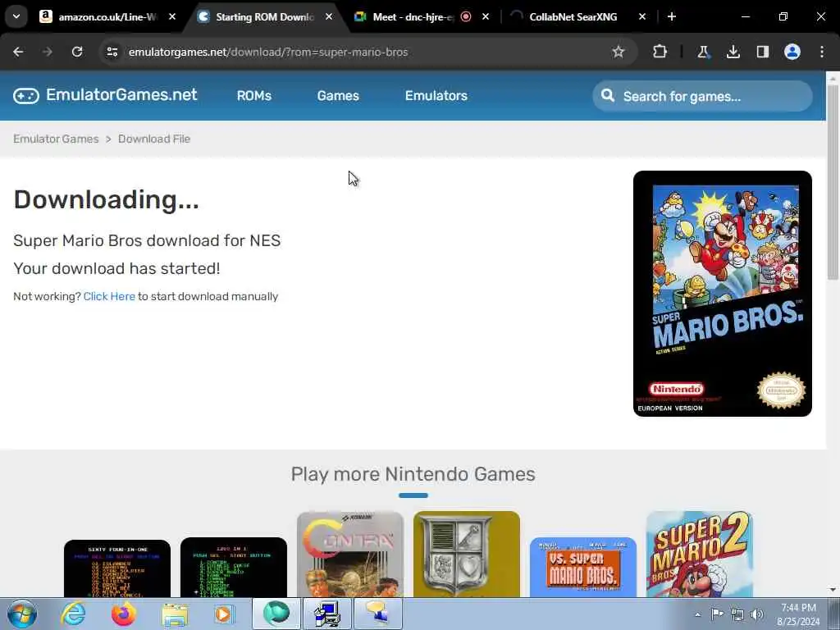Launch Firefox from the taskbar
This screenshot has height=630, width=840.
tap(124, 614)
